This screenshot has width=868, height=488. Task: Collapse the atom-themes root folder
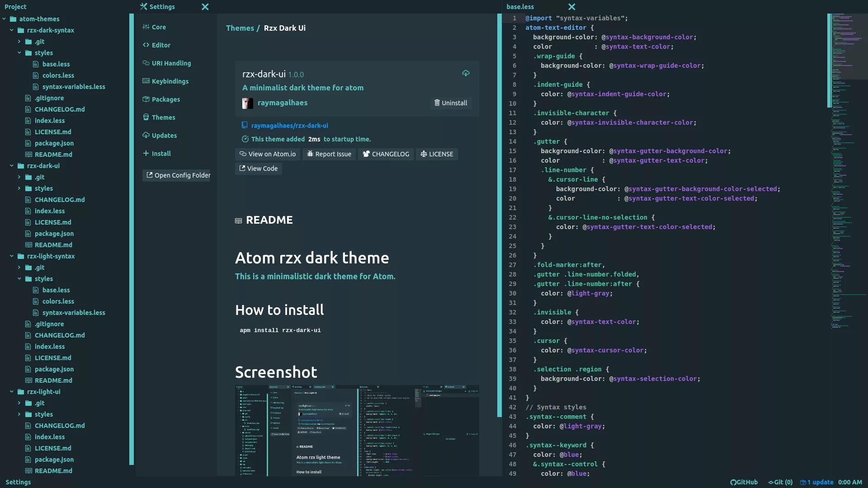[4, 19]
